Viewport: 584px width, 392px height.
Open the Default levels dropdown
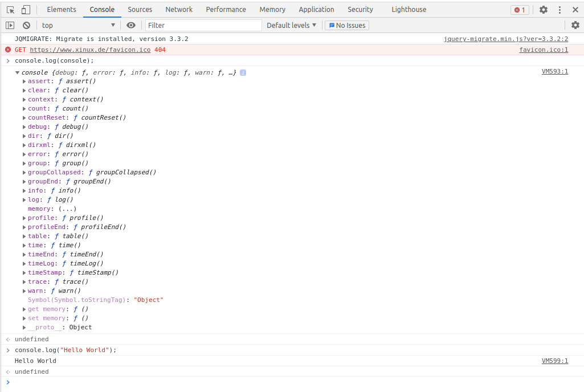click(291, 25)
